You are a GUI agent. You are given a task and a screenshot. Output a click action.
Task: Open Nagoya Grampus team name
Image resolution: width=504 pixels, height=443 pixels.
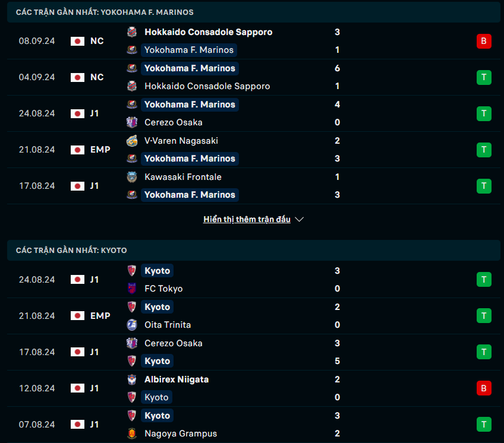181,433
